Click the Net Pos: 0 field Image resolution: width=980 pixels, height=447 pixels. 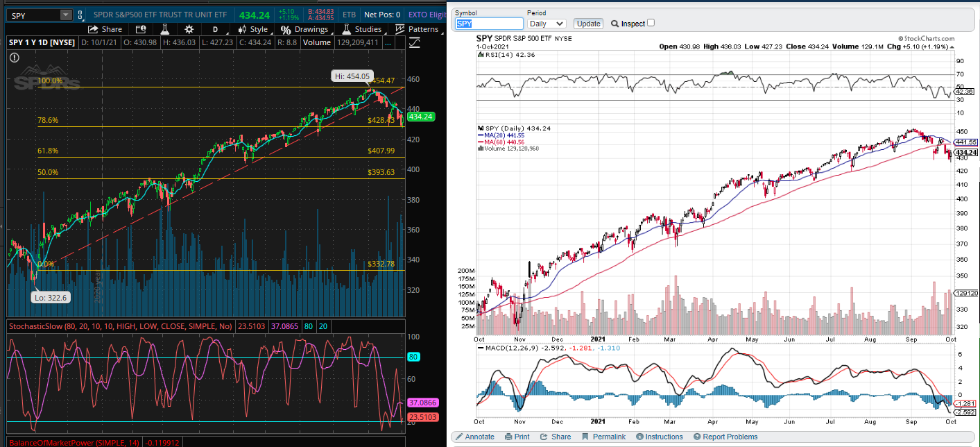pos(382,15)
